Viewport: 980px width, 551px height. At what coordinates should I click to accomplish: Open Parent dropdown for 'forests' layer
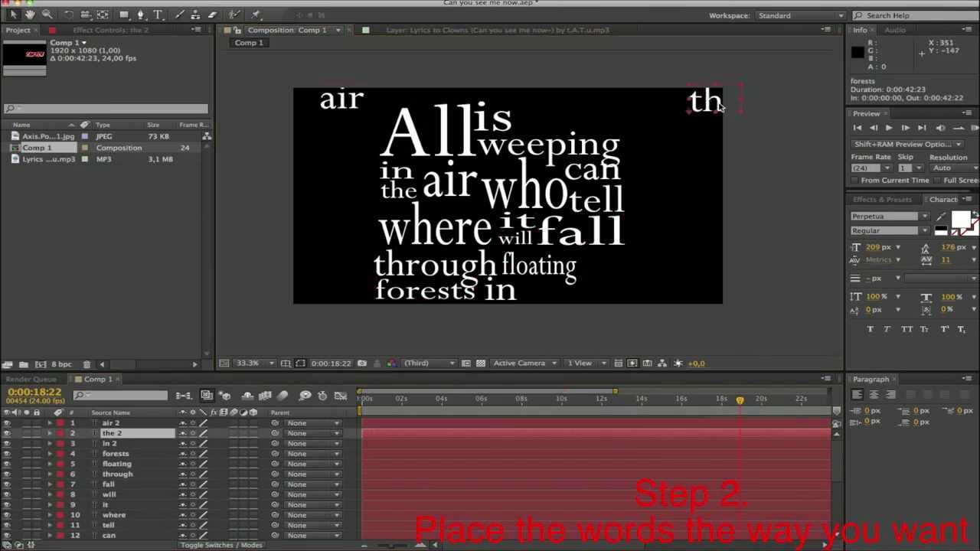click(x=312, y=454)
